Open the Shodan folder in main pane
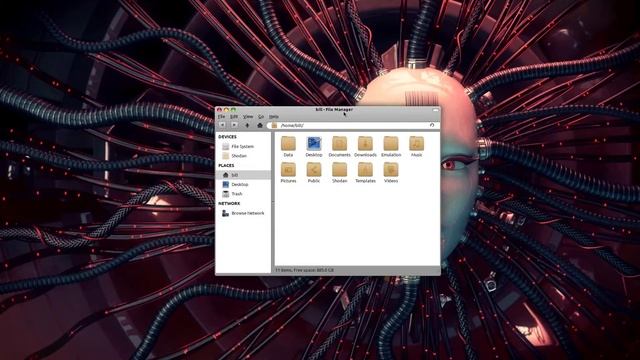The image size is (640, 360). point(340,172)
